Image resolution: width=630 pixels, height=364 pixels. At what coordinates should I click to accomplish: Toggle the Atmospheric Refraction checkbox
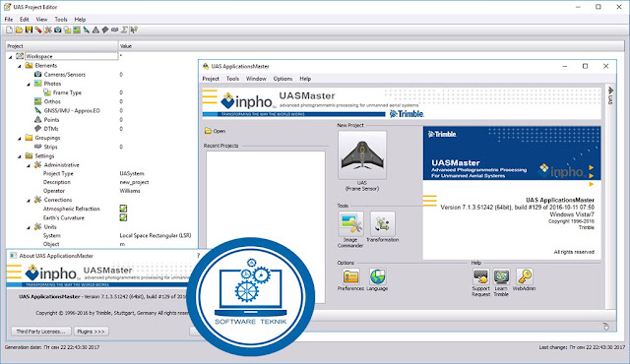pyautogui.click(x=123, y=209)
